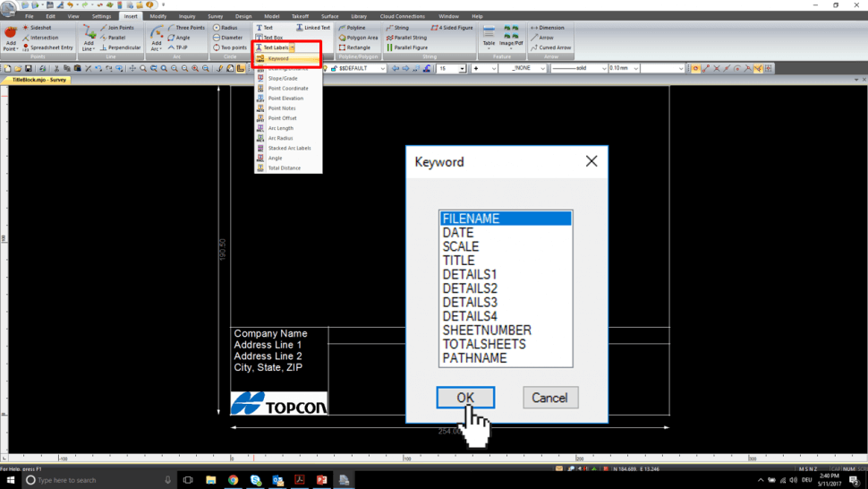Select the Dimension tool

click(547, 28)
